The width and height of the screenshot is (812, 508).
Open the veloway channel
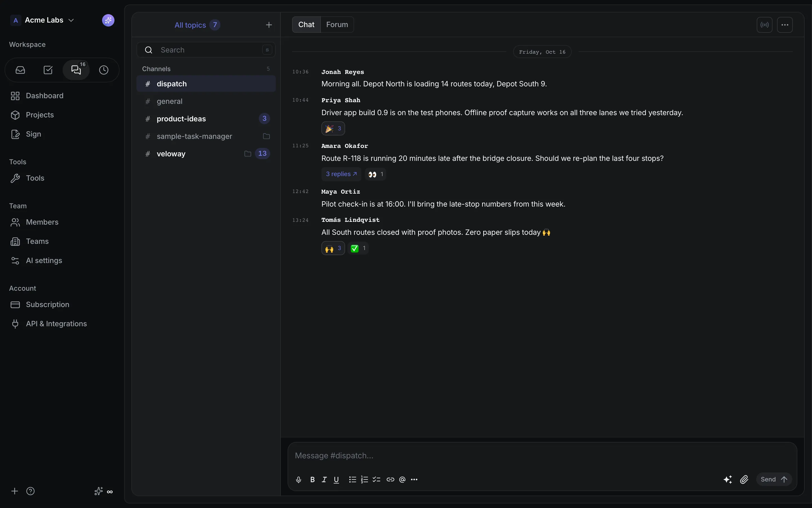click(206, 154)
